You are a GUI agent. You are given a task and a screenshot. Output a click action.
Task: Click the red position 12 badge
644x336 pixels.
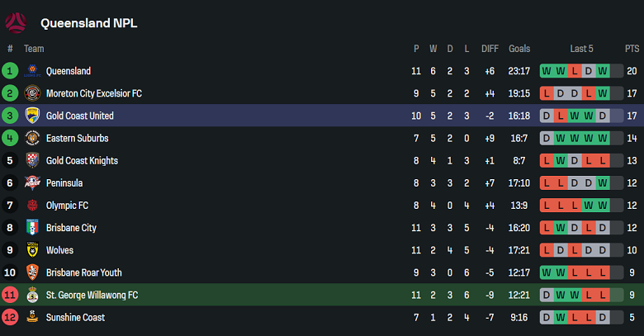[x=10, y=317]
